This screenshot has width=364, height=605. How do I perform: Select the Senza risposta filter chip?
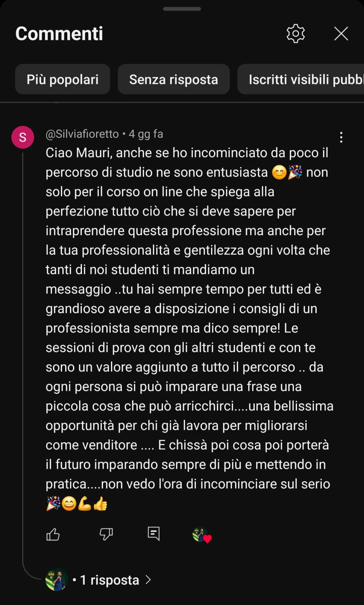(x=174, y=79)
